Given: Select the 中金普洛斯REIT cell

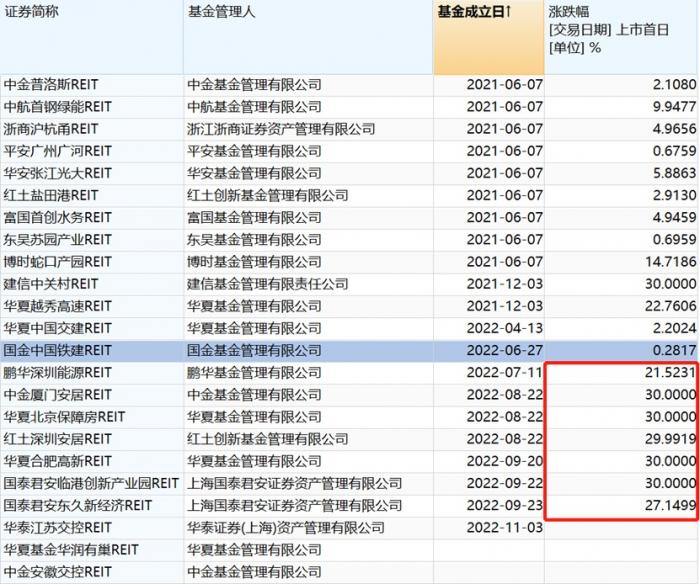Looking at the screenshot, I should click(92, 85).
